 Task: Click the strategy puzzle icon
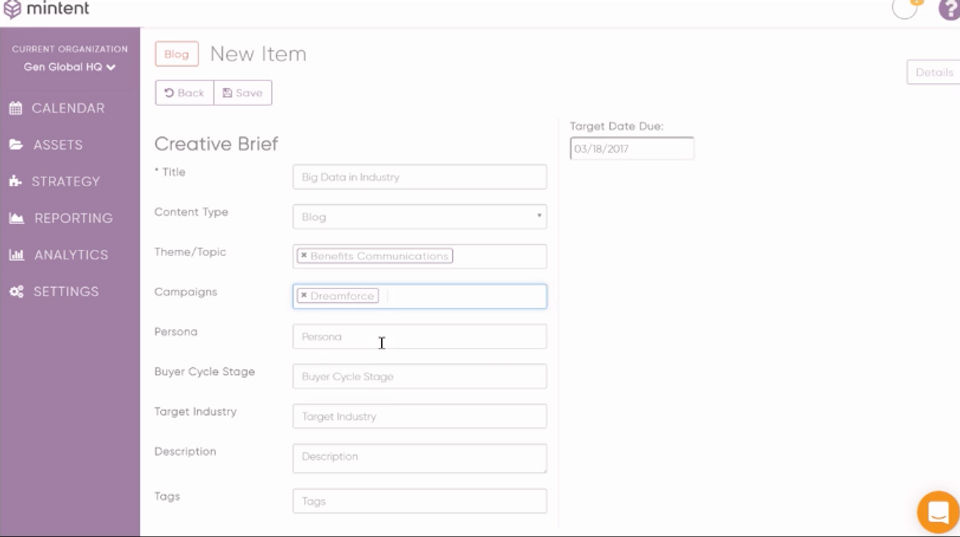tap(15, 181)
